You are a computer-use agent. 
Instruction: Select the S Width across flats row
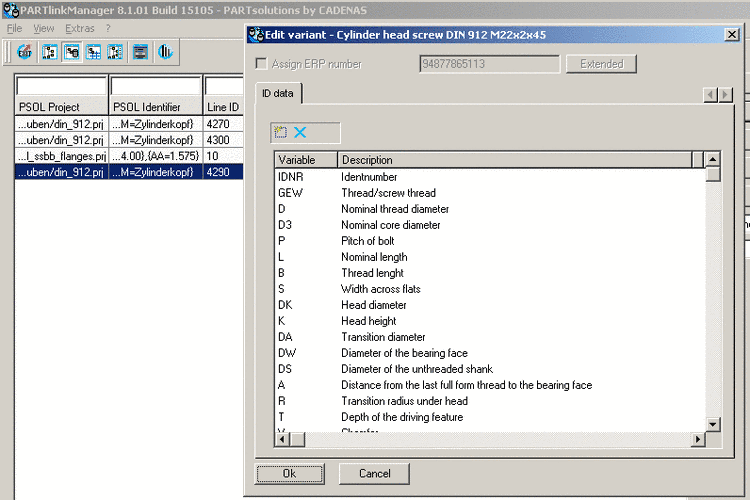pyautogui.click(x=490, y=289)
